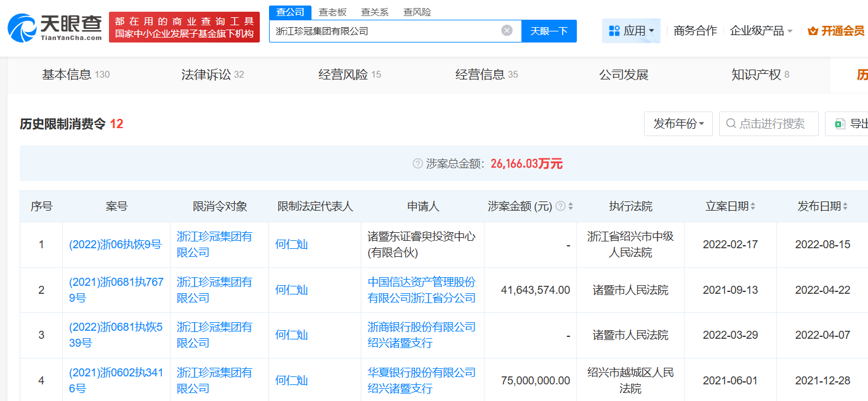Image resolution: width=868 pixels, height=401 pixels.
Task: Select the 经营风险 tab
Action: tap(349, 75)
